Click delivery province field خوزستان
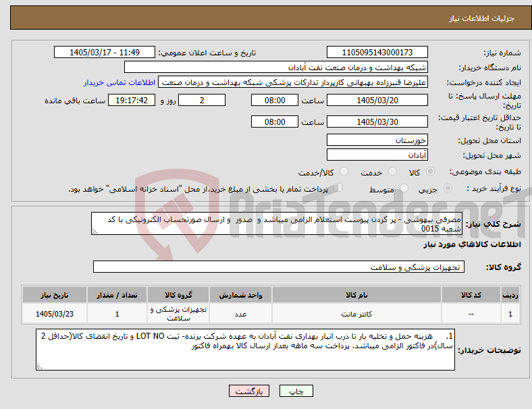The image size is (532, 409). [377, 140]
